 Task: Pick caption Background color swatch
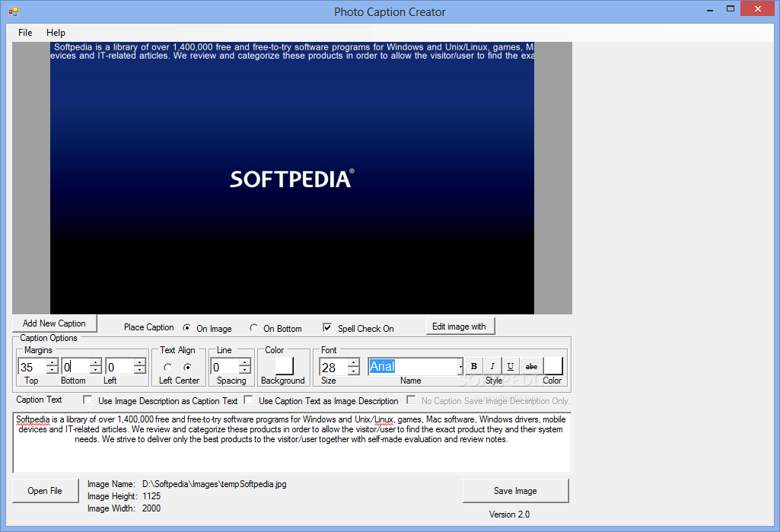(x=284, y=366)
